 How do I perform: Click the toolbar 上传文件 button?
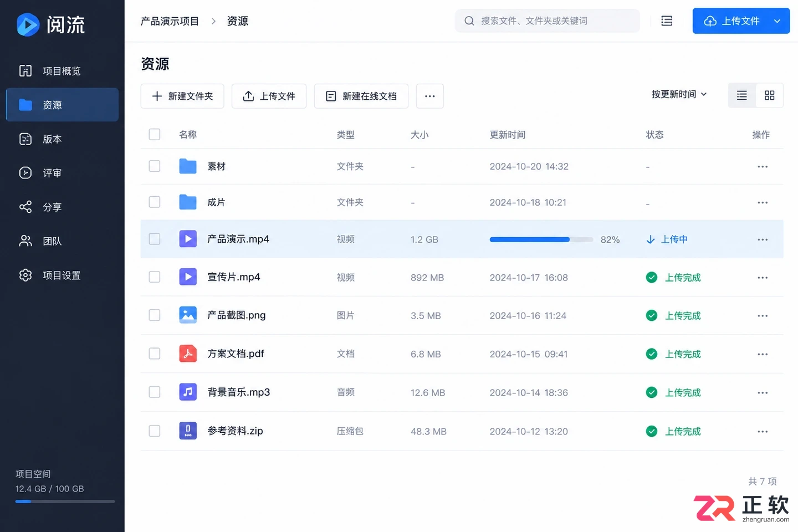269,96
